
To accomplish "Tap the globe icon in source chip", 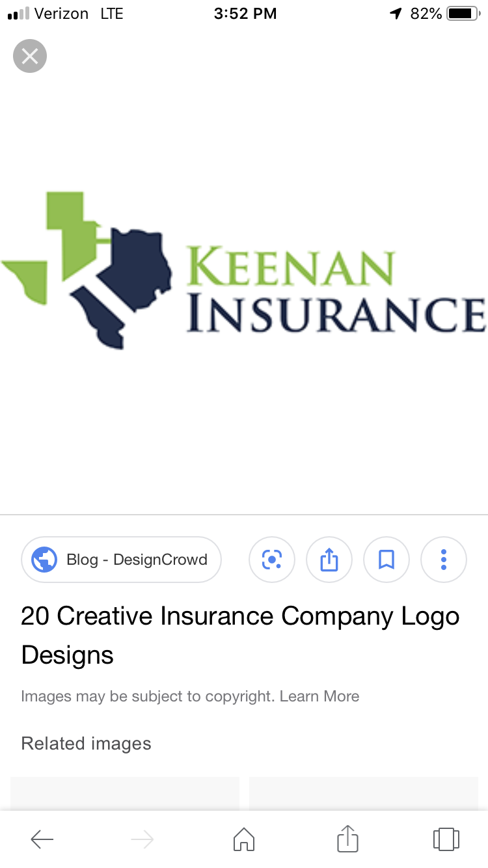I will point(44,559).
